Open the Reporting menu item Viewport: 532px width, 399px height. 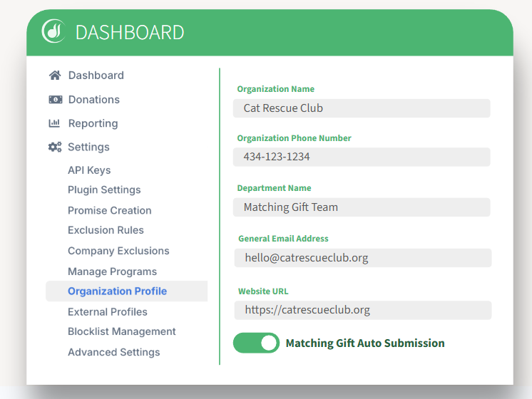[x=93, y=123]
